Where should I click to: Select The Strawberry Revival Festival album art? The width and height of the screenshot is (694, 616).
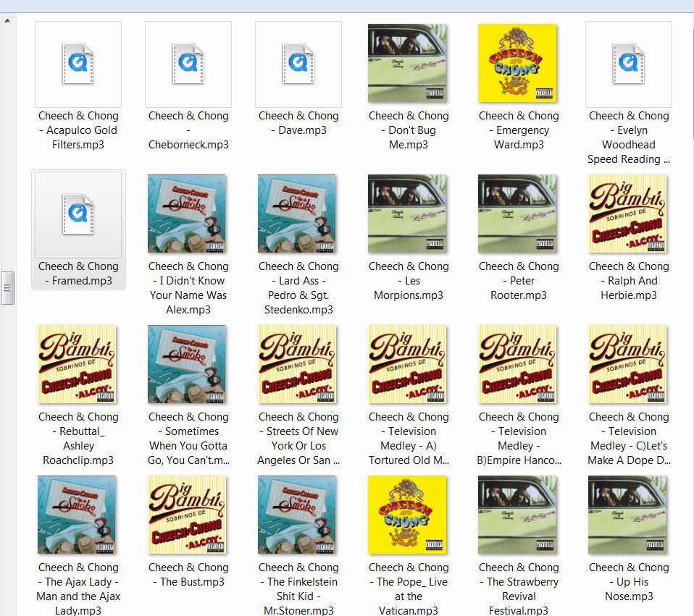517,515
